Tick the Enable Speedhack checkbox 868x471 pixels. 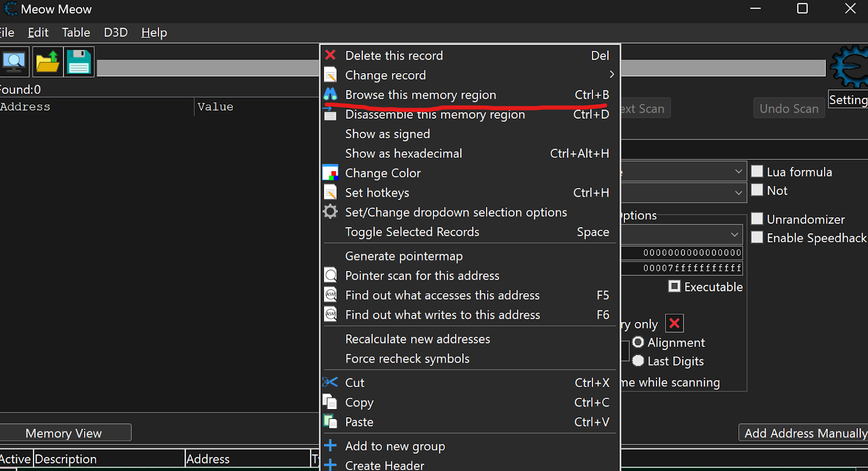pyautogui.click(x=757, y=237)
